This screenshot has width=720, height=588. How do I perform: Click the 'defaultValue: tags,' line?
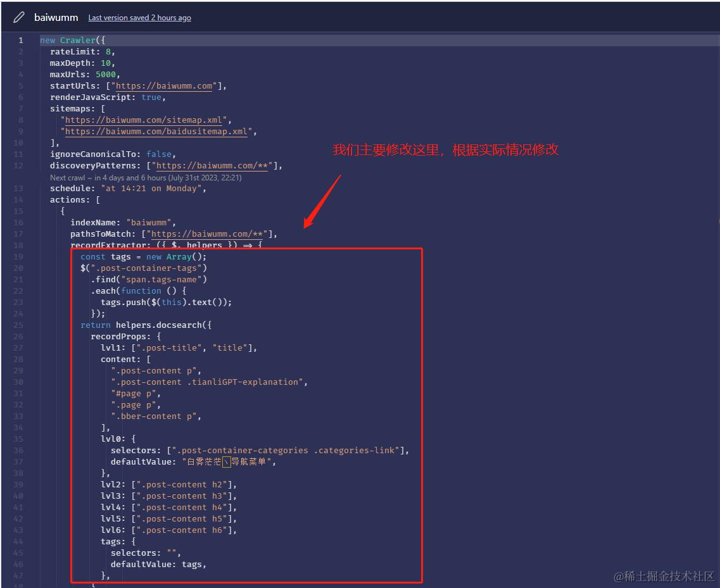[x=158, y=564]
